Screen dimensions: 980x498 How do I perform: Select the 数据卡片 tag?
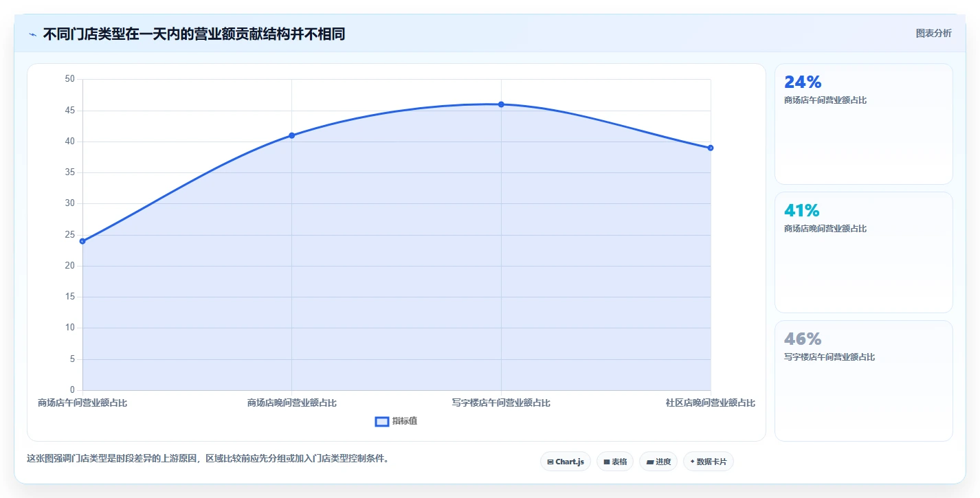tap(709, 462)
